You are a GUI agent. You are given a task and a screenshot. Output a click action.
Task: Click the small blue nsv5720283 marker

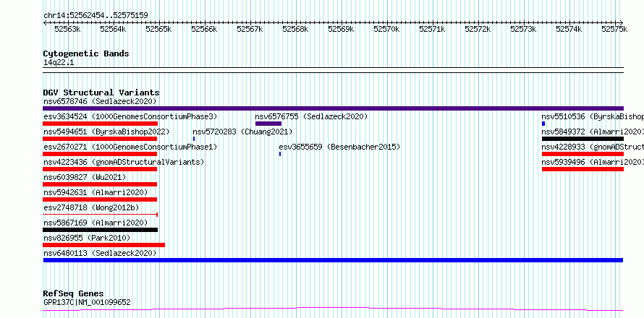pos(194,139)
